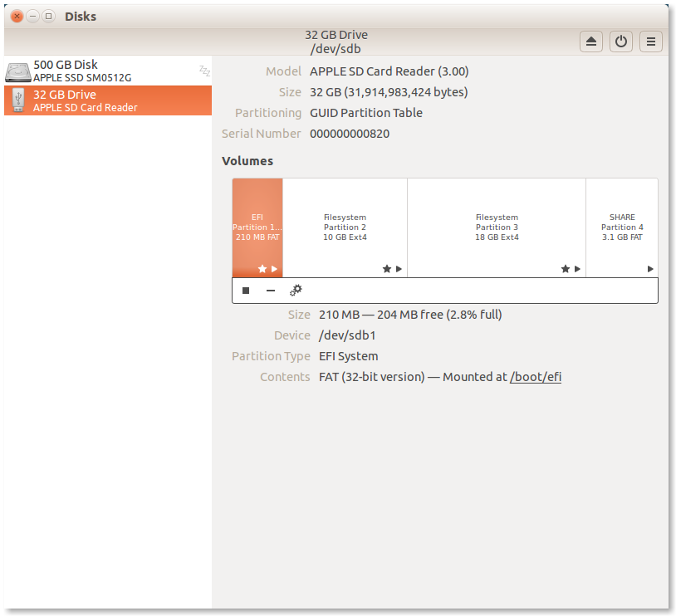Click the mounted arrow icon in EFI partition
Screen dimensions: 676x616
tap(275, 269)
